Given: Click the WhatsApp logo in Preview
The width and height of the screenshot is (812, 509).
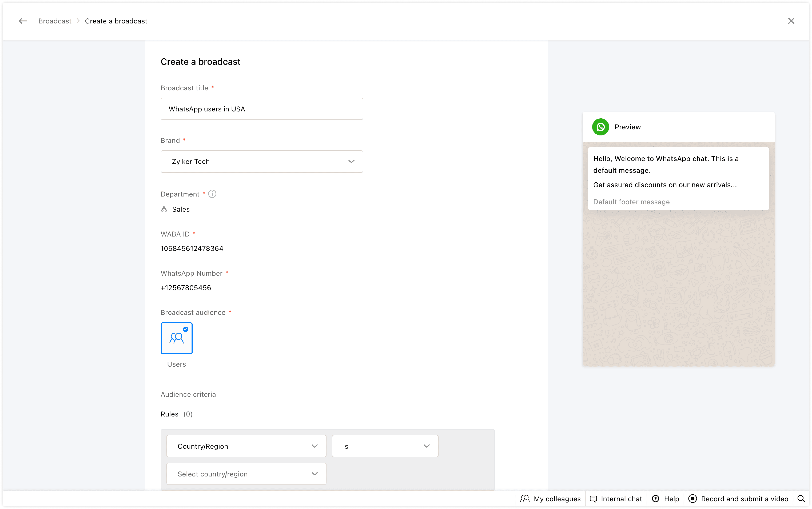Looking at the screenshot, I should (600, 127).
